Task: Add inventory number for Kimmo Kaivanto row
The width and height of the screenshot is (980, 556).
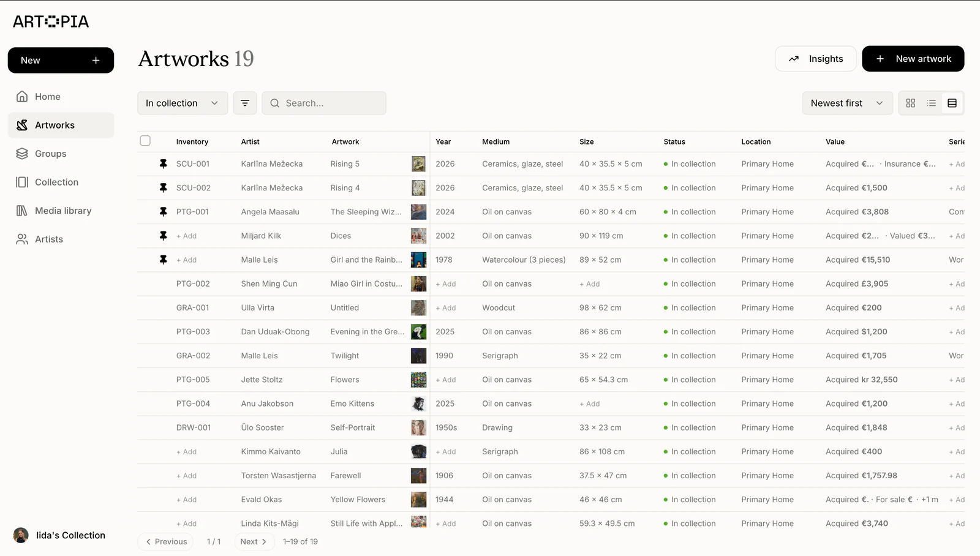Action: 187,451
